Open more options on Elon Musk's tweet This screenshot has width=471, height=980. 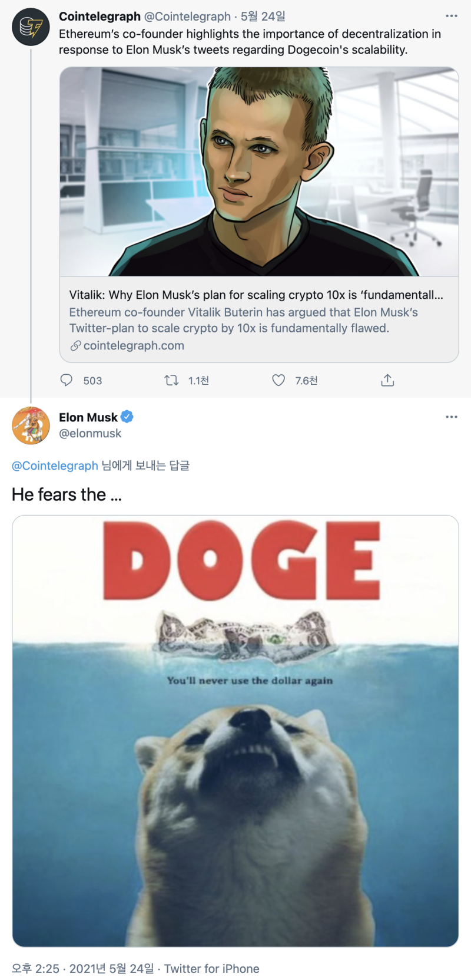click(451, 417)
